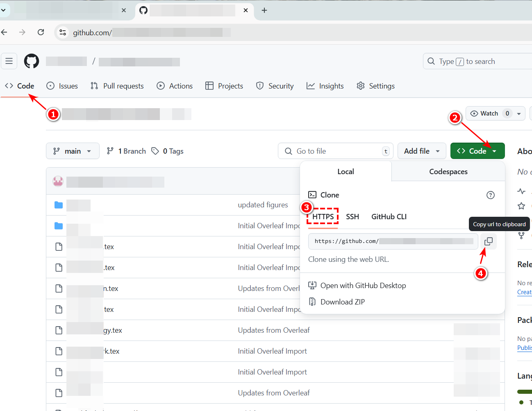Open the 1 Branch link
The width and height of the screenshot is (532, 411).
(126, 151)
